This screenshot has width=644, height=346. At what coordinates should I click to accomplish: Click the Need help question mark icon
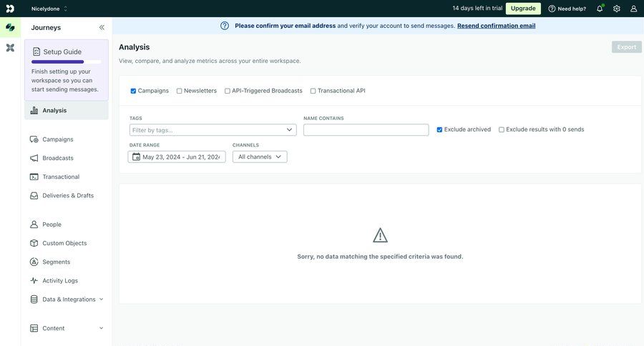coord(552,9)
